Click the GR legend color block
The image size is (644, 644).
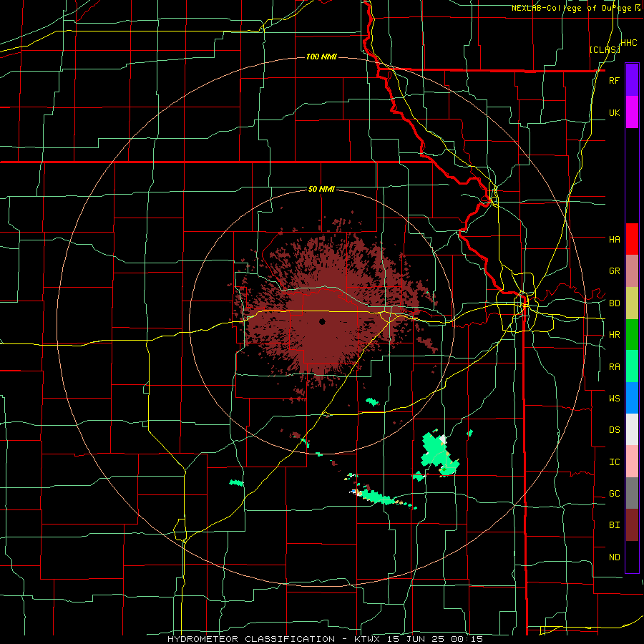click(x=632, y=271)
